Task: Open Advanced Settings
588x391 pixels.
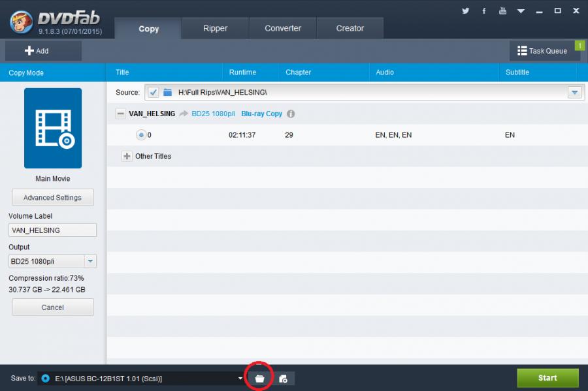Action: [x=53, y=197]
